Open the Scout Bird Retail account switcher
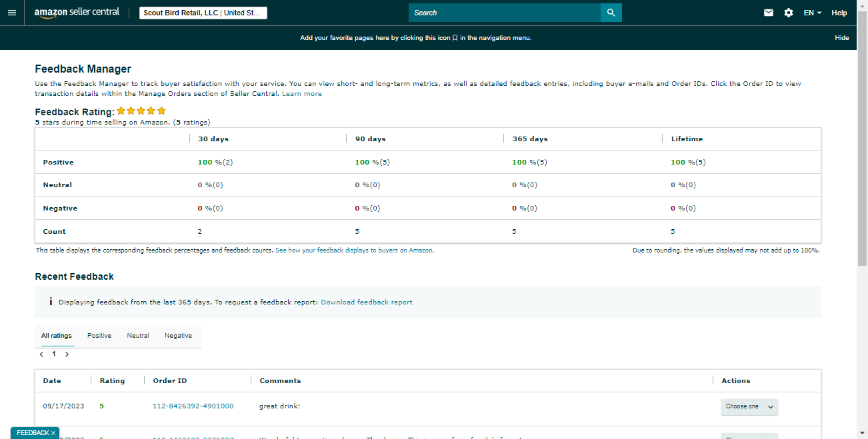Screen dimensions: 868x439 [x=203, y=13]
